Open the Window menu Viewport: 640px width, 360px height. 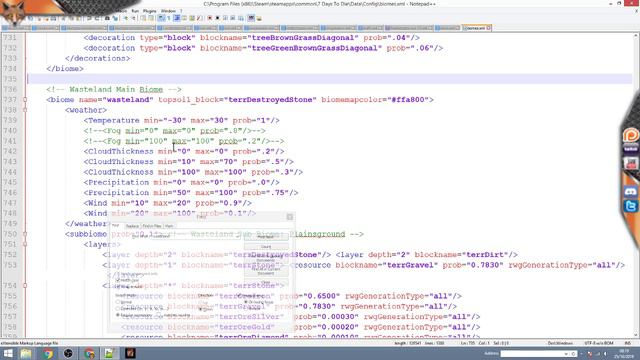pos(168,11)
